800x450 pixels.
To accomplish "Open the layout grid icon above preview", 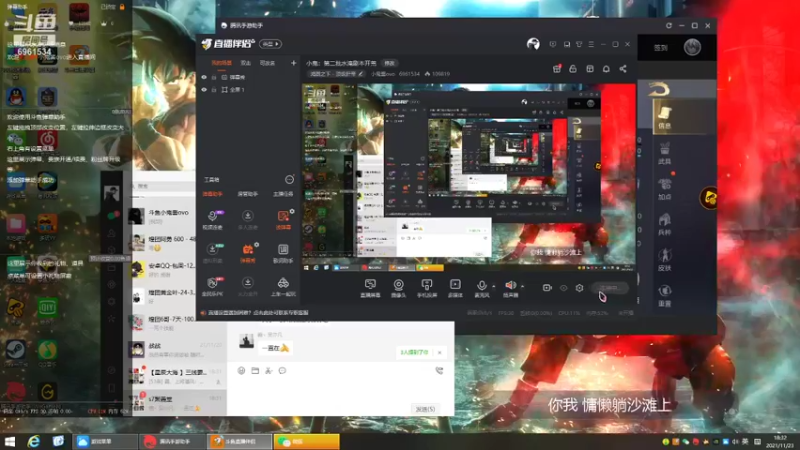I will coord(590,69).
